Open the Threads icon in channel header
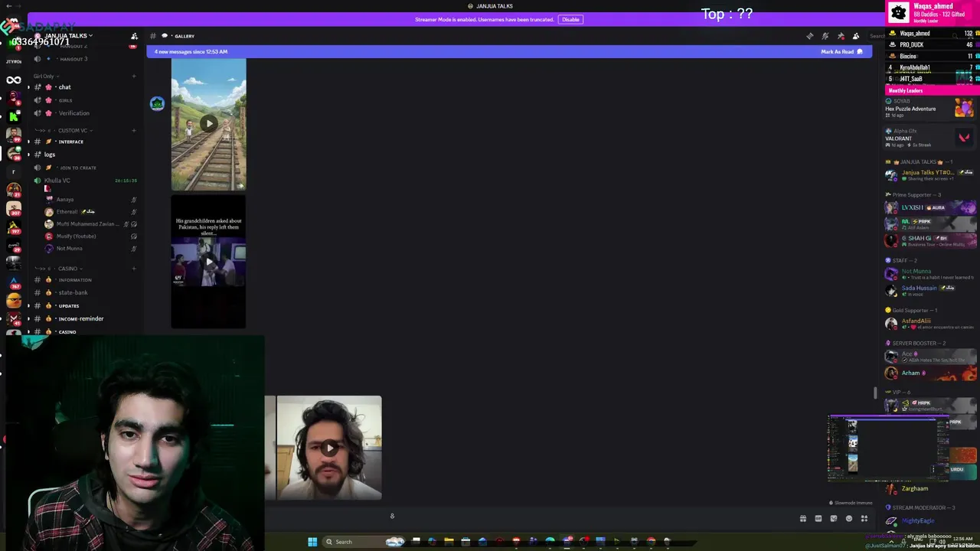 [809, 36]
